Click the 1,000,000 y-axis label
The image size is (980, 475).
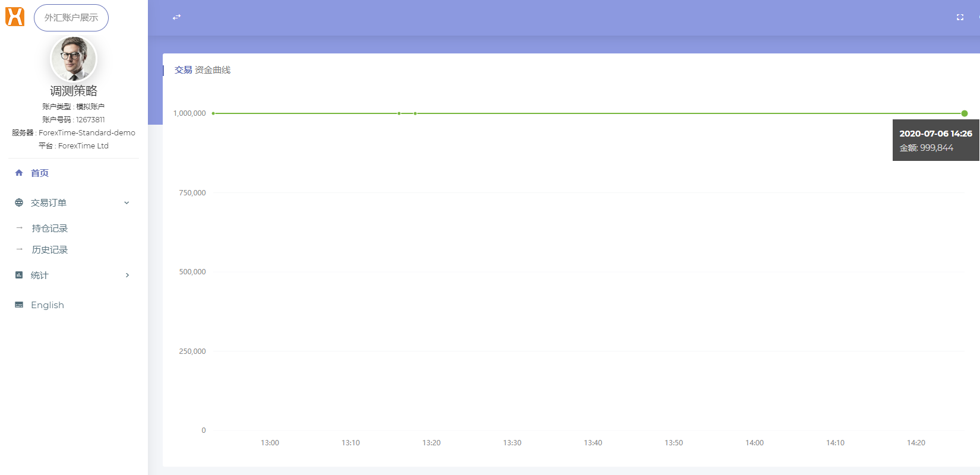coord(189,113)
